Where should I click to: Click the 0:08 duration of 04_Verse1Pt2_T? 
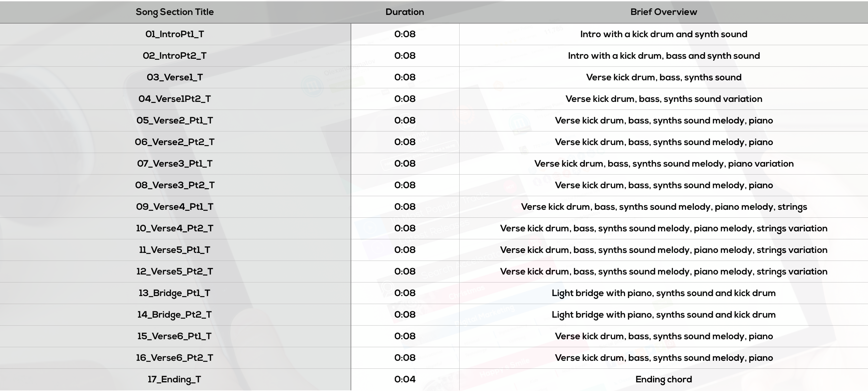click(x=405, y=99)
